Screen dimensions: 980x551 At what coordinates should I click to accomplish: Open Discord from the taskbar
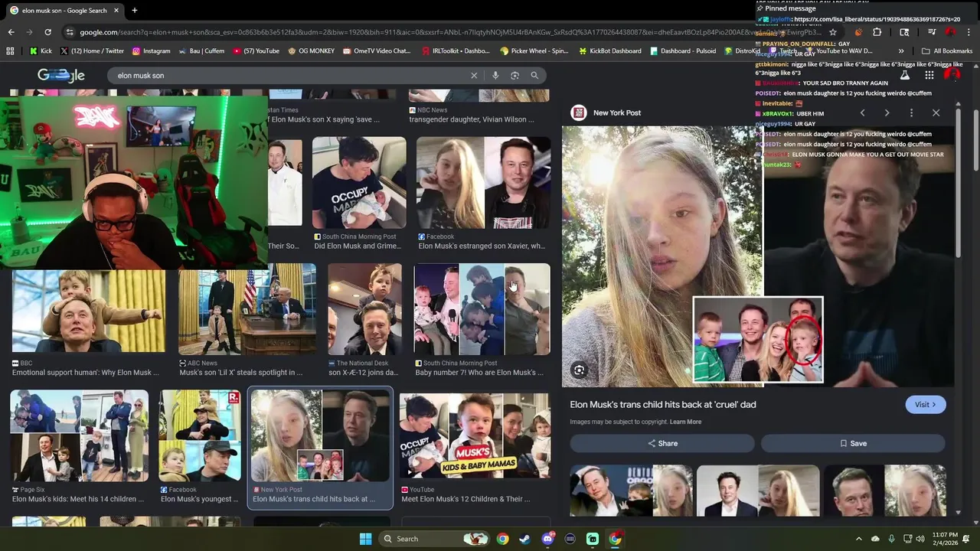[x=547, y=539]
